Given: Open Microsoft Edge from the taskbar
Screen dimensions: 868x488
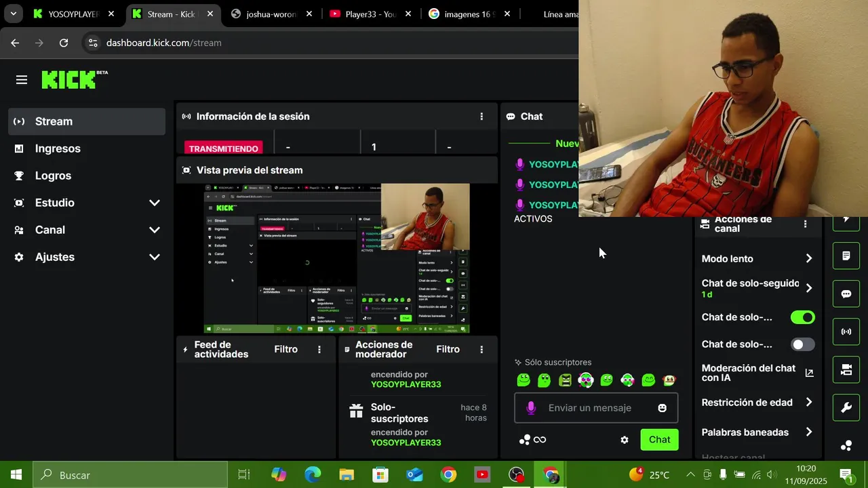Looking at the screenshot, I should click(x=313, y=475).
